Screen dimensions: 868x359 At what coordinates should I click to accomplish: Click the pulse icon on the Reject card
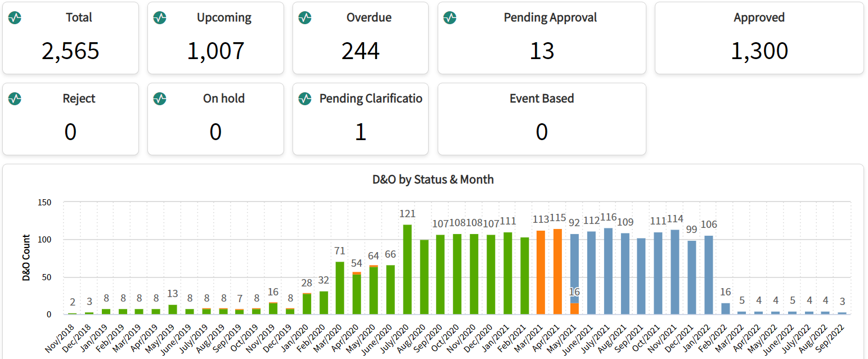(15, 98)
